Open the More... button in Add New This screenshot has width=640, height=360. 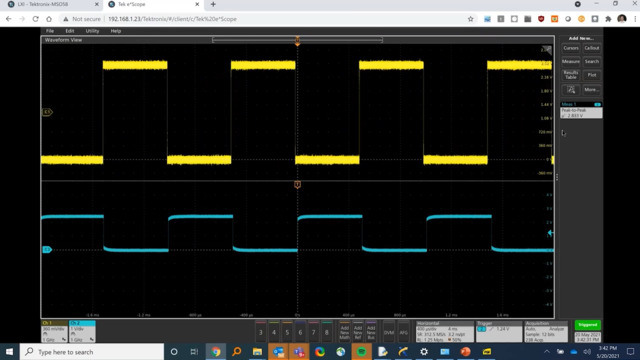tap(591, 89)
